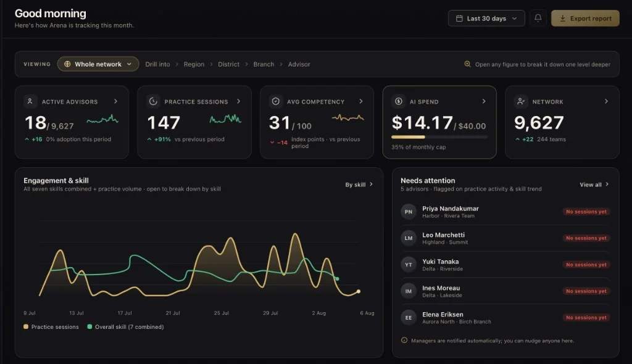This screenshot has width=632, height=364.
Task: Click the globe icon in Whole network
Action: pos(67,64)
